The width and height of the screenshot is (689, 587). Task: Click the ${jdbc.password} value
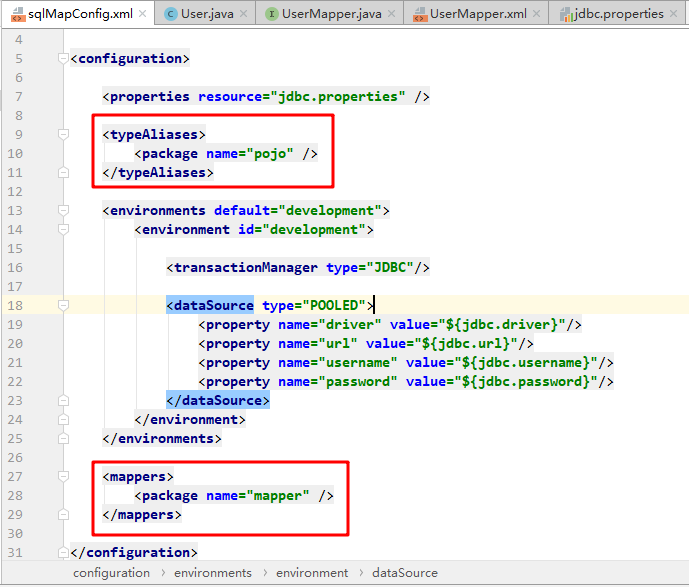point(526,382)
